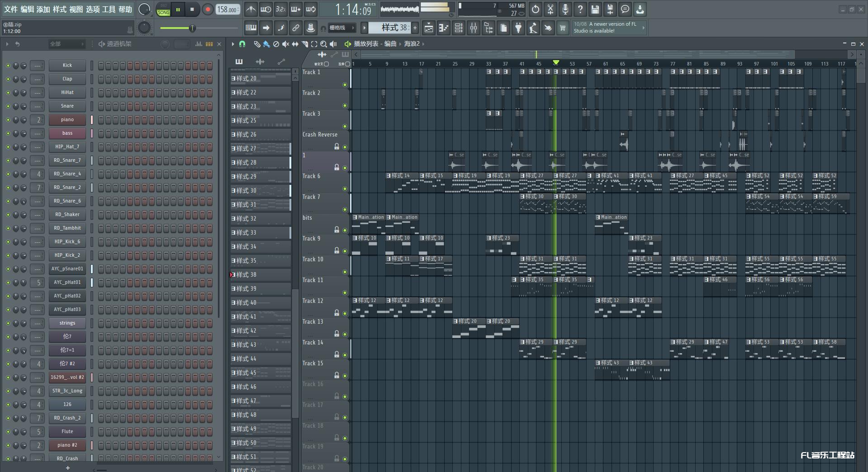Image resolution: width=868 pixels, height=472 pixels.
Task: Open the pattern selector 样式 38
Action: point(389,28)
